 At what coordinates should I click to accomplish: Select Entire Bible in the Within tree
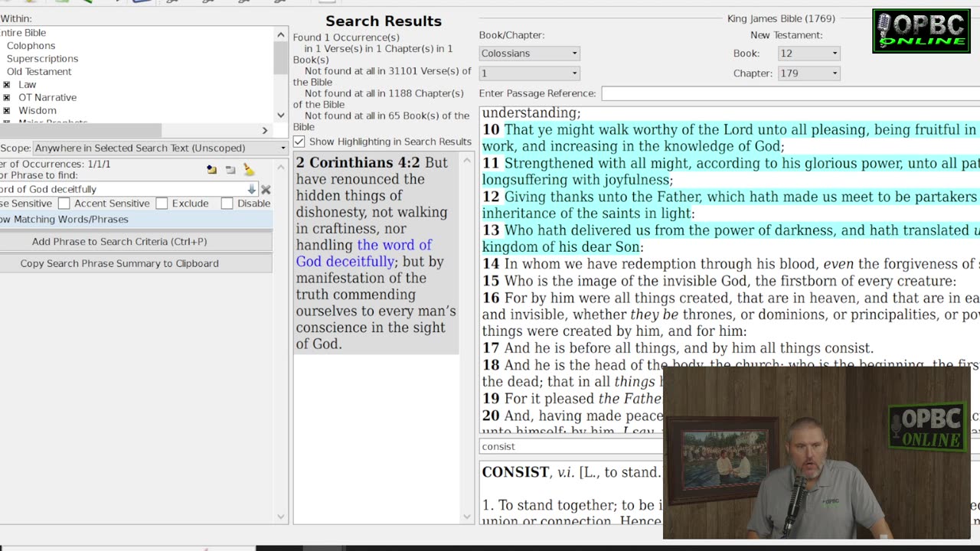[x=23, y=33]
